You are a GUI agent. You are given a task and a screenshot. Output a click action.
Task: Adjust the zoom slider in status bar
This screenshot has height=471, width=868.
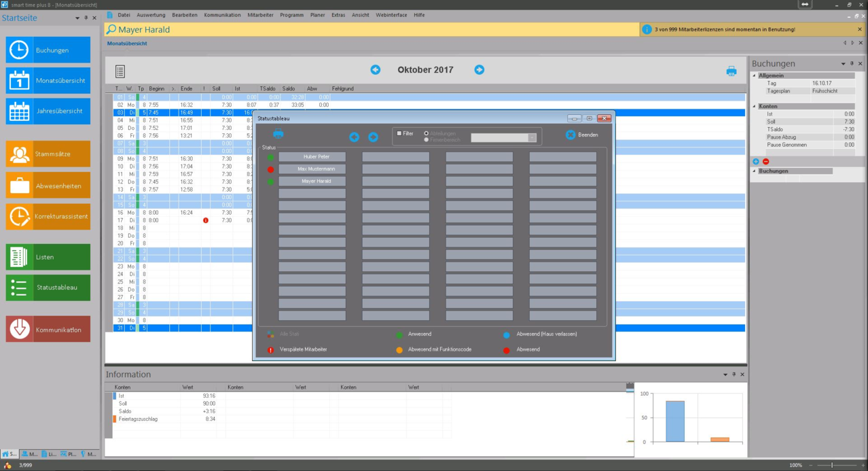pyautogui.click(x=832, y=465)
